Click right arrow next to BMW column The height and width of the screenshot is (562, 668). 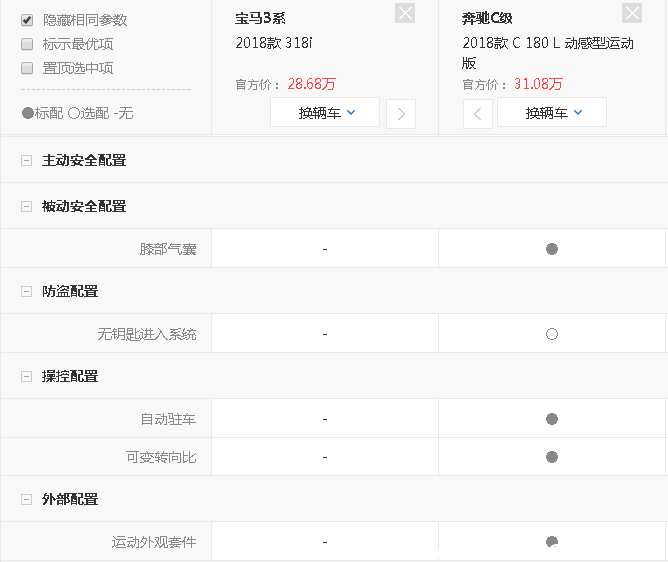point(401,114)
